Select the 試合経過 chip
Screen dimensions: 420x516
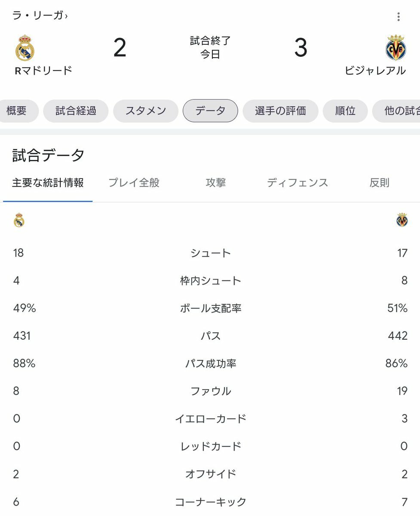76,111
